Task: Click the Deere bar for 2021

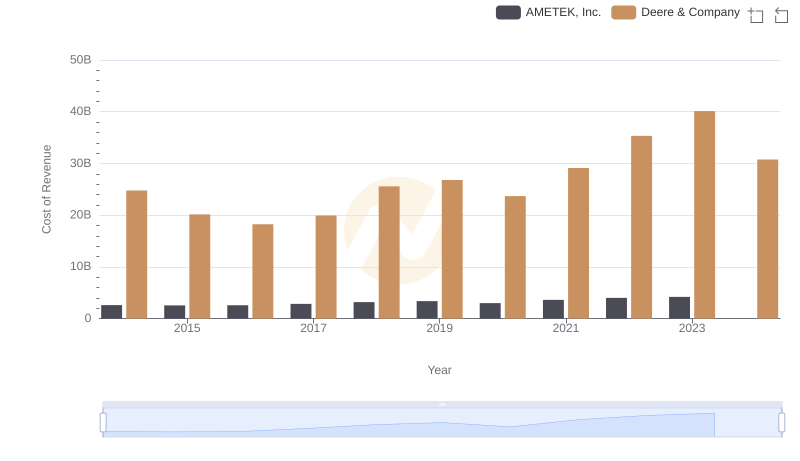Action: [578, 243]
